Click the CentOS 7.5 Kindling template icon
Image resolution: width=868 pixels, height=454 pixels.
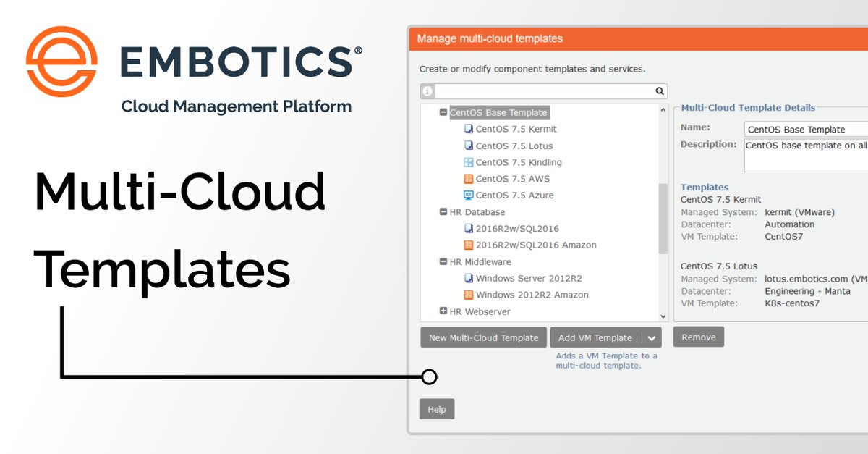tap(468, 162)
